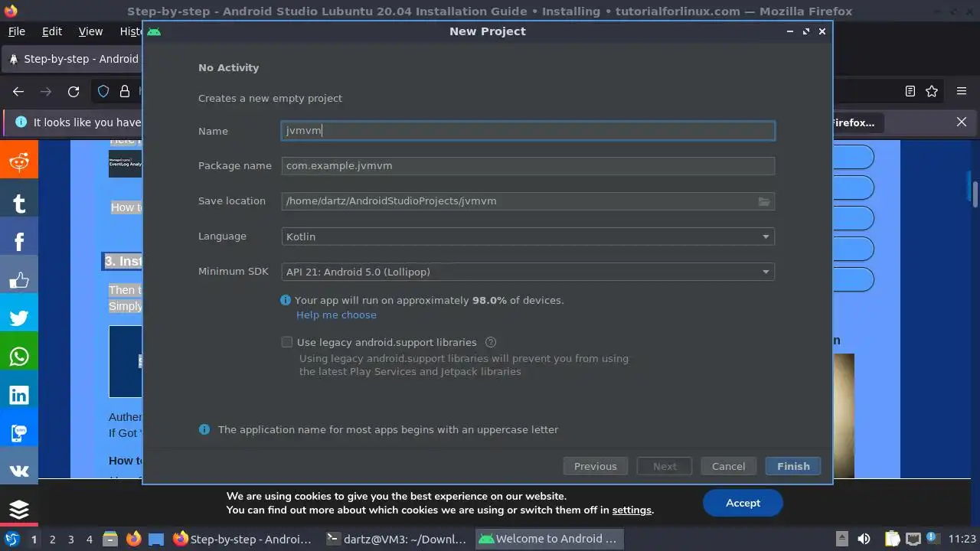The width and height of the screenshot is (980, 551).
Task: Click the Finish button
Action: pyautogui.click(x=793, y=466)
